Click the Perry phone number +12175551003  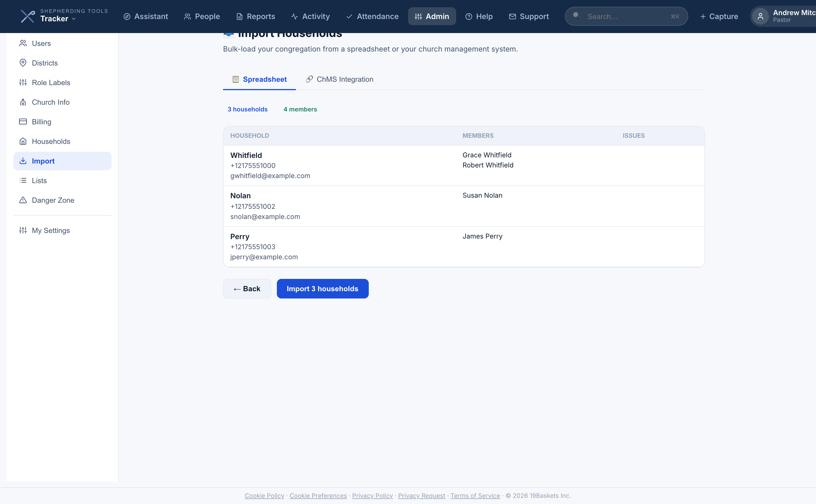coord(253,247)
